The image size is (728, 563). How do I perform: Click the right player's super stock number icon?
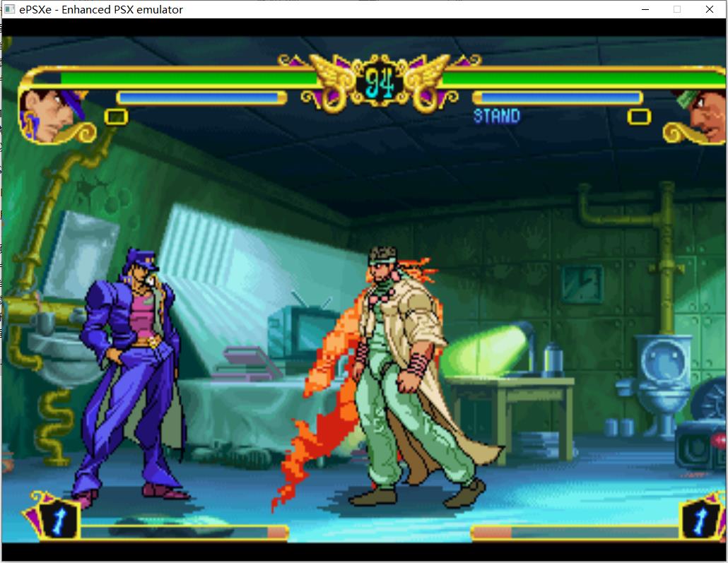tap(700, 520)
